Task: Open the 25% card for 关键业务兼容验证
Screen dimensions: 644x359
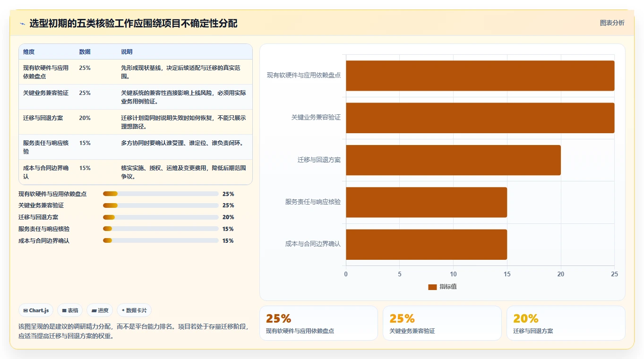Action: click(442, 323)
